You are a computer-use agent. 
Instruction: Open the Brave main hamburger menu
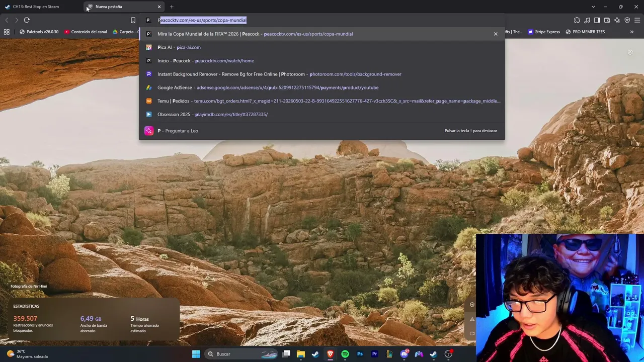click(x=637, y=20)
